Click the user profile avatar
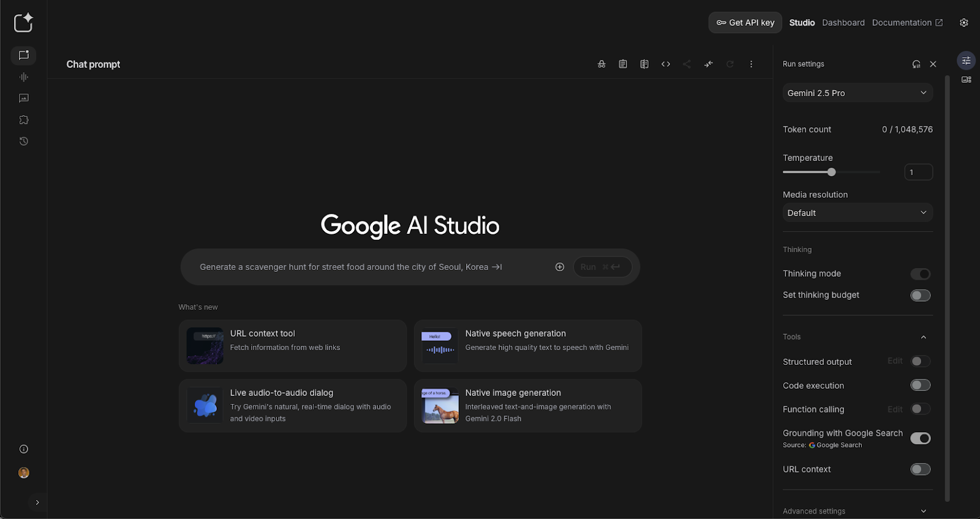 23,472
